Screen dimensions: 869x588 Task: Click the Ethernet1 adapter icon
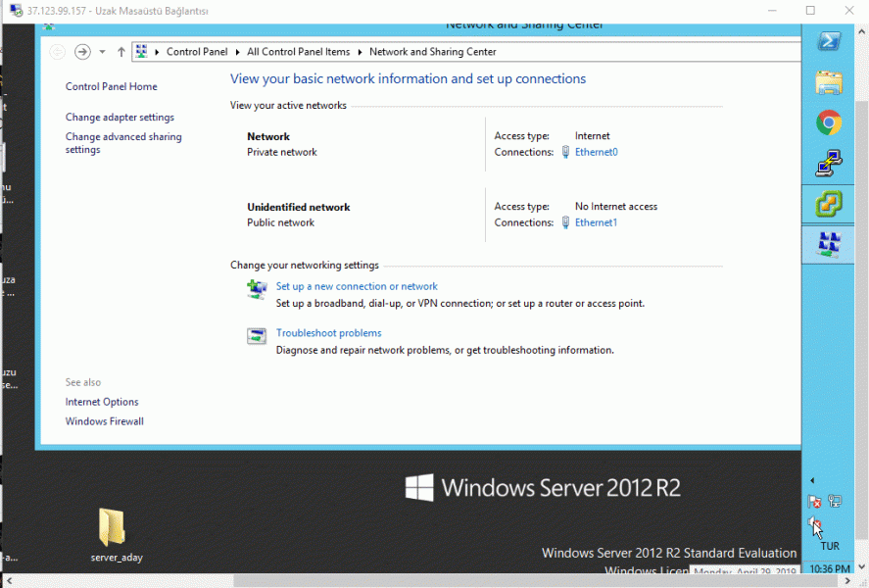tap(565, 222)
